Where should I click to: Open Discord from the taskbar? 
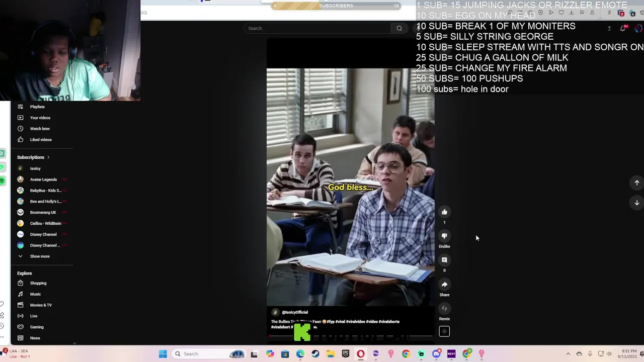(x=436, y=354)
